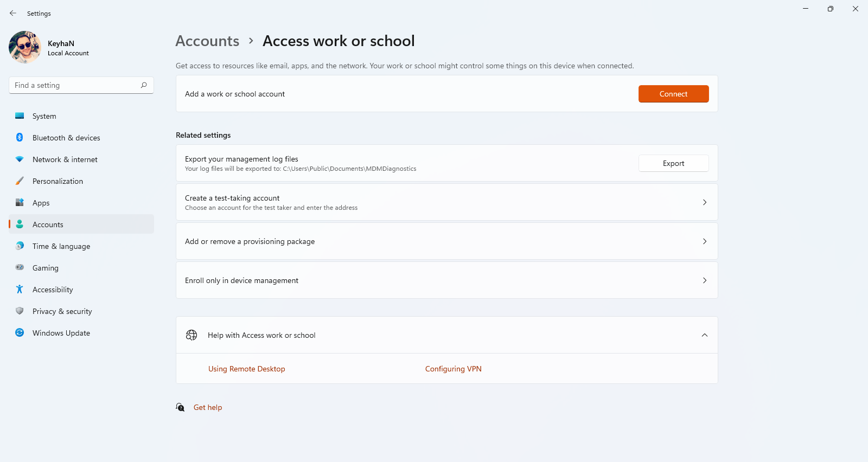
Task: Go to Time & language label
Action: tap(61, 246)
